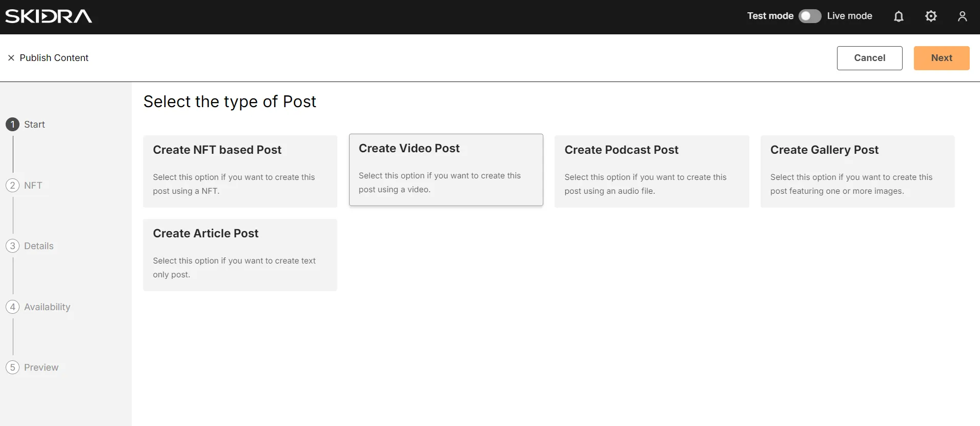Pick the Create Article Post card
This screenshot has width=980, height=426.
[240, 255]
